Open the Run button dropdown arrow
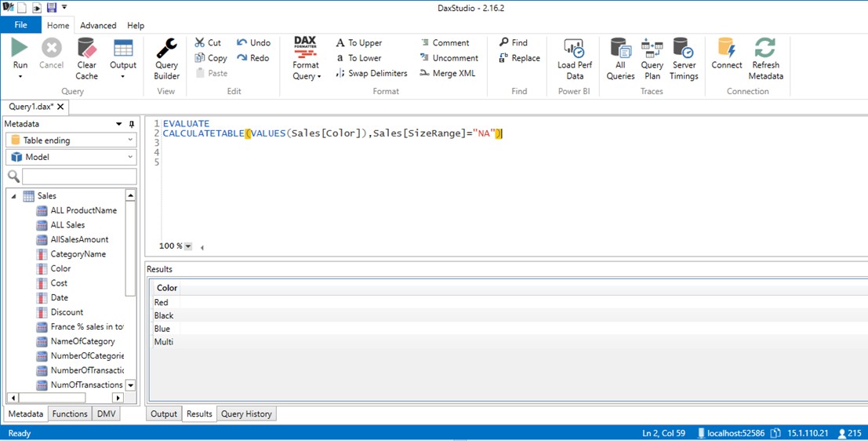This screenshot has width=868, height=441. click(x=20, y=76)
